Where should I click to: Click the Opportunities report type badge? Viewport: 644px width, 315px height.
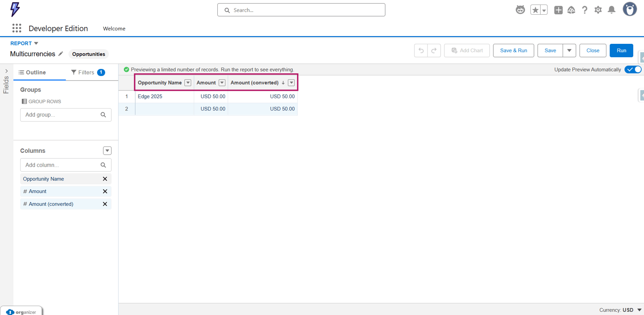click(x=89, y=54)
